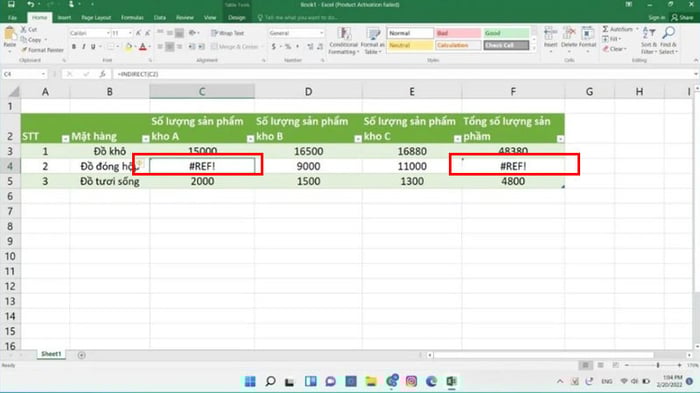700x393 pixels.
Task: Open Sort & Filter
Action: click(x=649, y=41)
